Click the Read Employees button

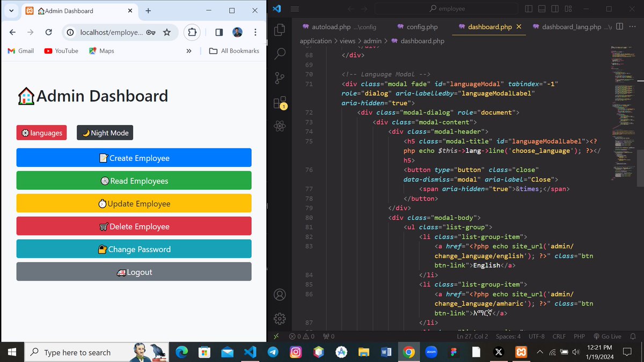pos(134,181)
